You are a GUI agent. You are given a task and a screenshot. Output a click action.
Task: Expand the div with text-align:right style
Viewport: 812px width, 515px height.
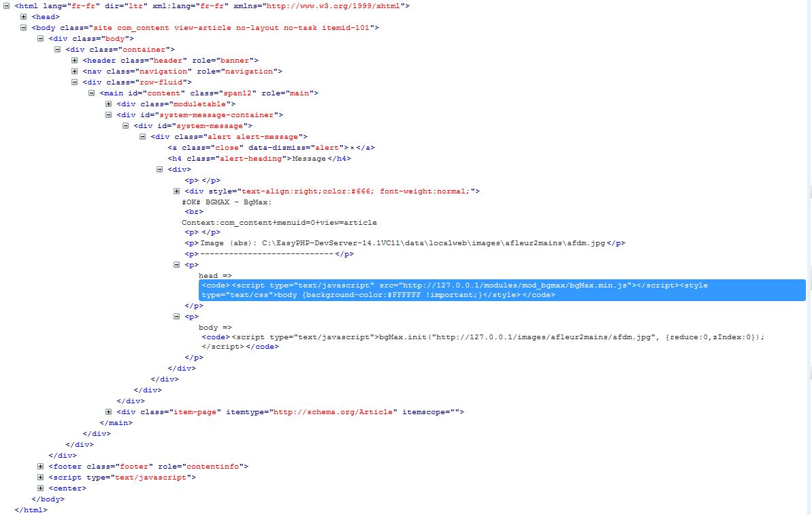(177, 191)
